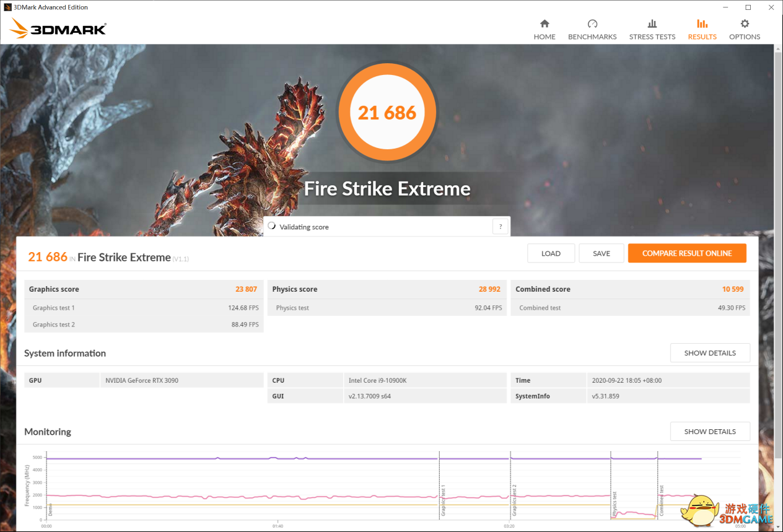
Task: Click the 49.30 FPS Combined test result
Action: [x=732, y=308]
